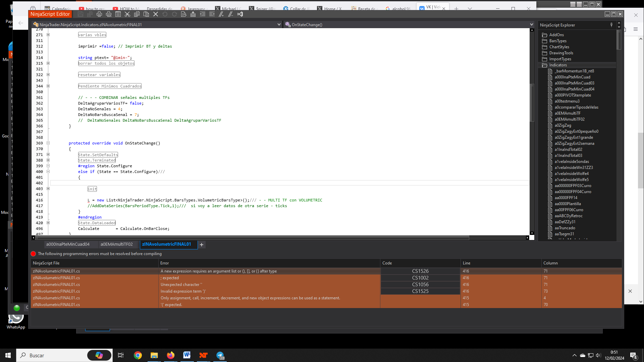The image size is (644, 362).
Task: Click the Print toolbar icon
Action: point(99,14)
